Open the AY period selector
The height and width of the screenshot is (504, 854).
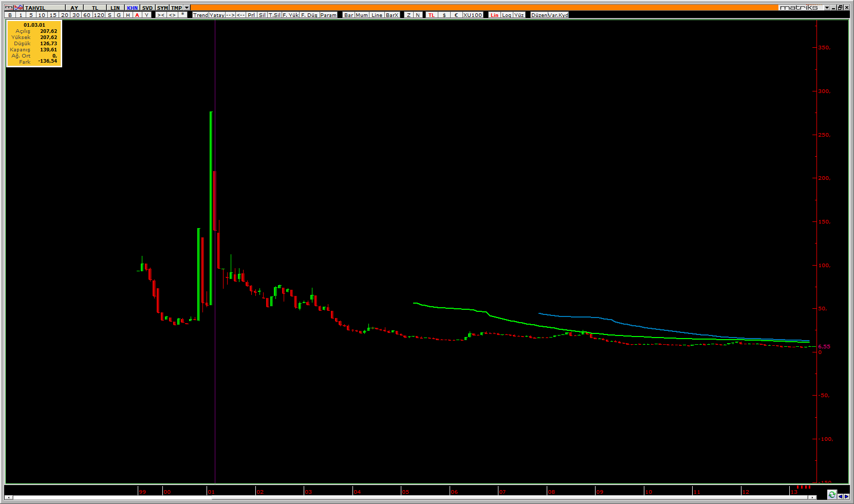click(x=75, y=8)
